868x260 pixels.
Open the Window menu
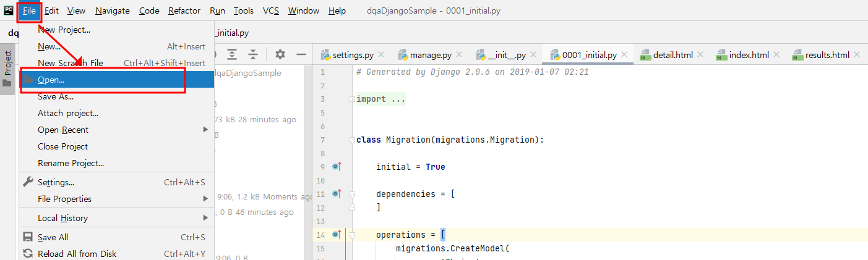(304, 10)
